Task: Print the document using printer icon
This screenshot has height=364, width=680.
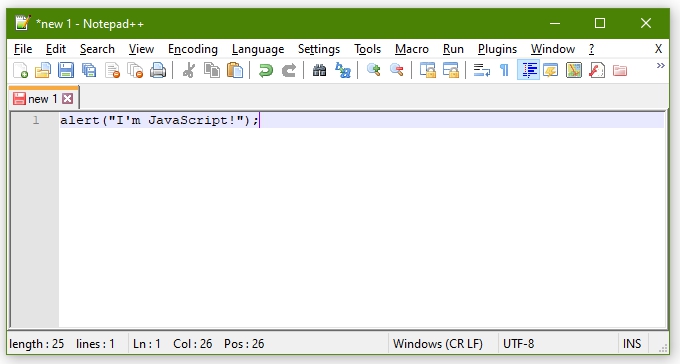Action: pyautogui.click(x=158, y=70)
